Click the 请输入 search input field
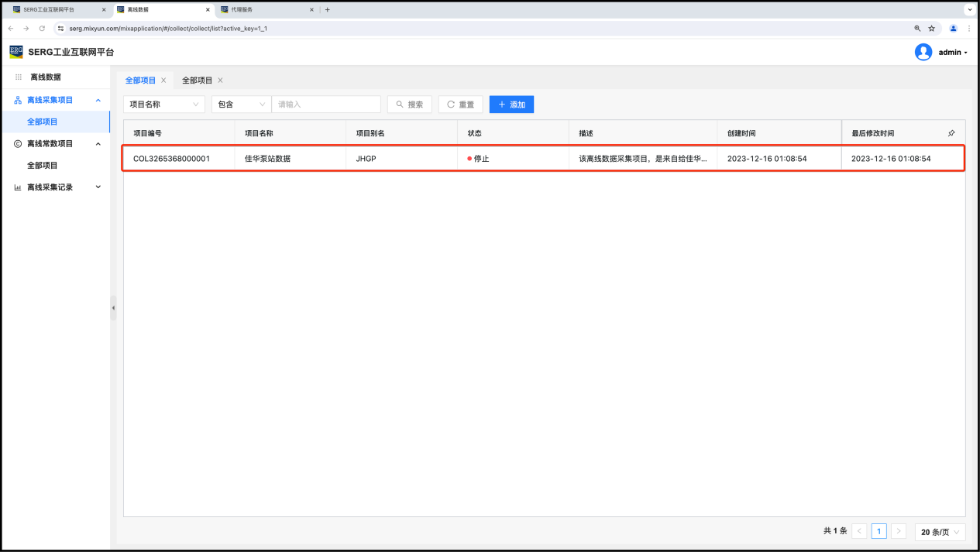Viewport: 980px width, 552px height. pos(325,105)
